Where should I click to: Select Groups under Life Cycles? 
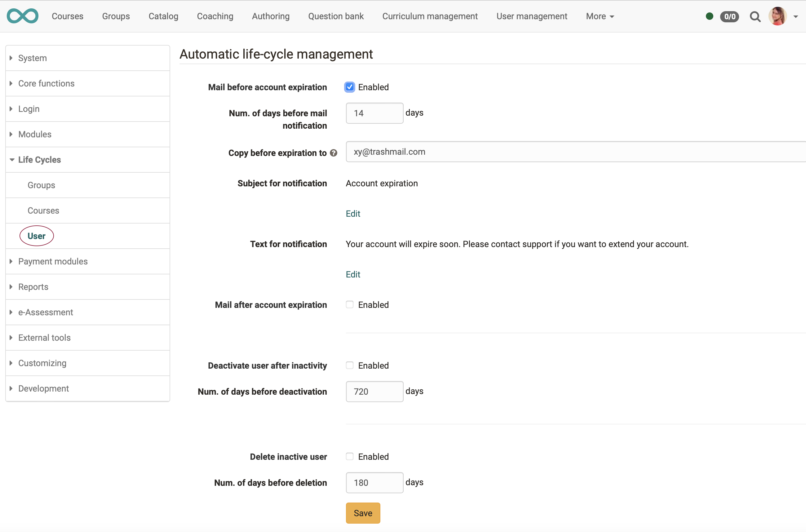pyautogui.click(x=41, y=185)
